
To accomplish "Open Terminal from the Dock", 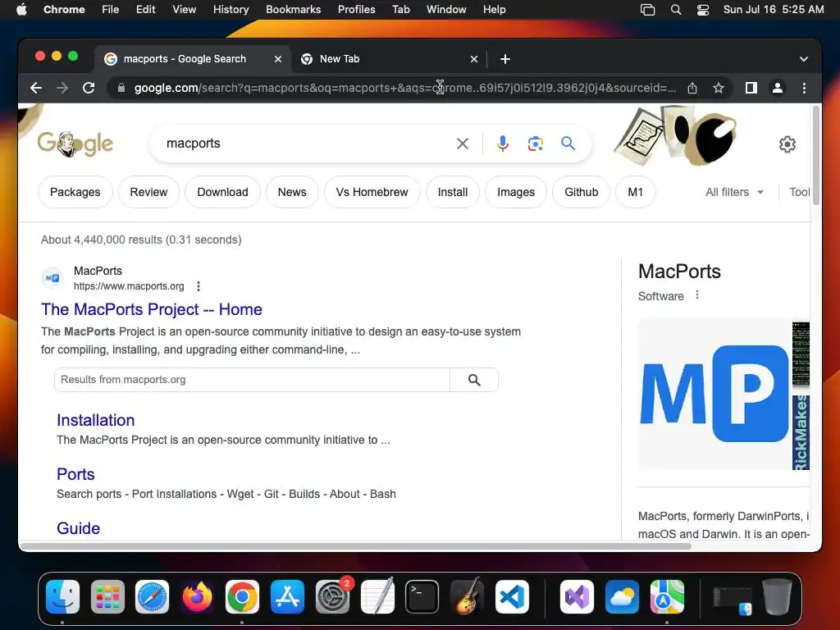I will click(x=422, y=596).
